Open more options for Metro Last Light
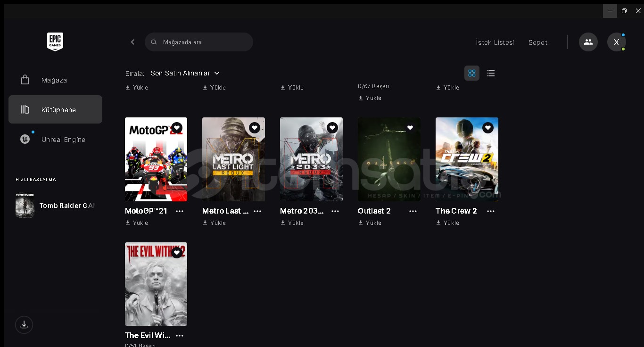 coord(257,211)
